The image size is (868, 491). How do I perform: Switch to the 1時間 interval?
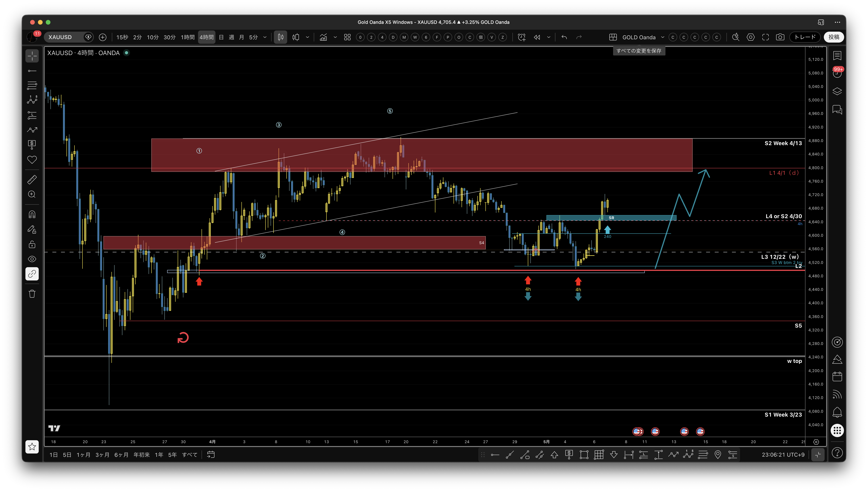point(188,37)
